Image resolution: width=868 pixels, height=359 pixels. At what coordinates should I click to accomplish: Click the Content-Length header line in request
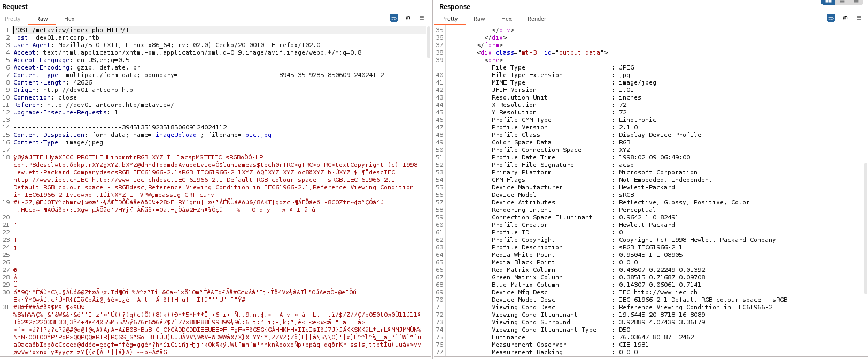coord(53,82)
